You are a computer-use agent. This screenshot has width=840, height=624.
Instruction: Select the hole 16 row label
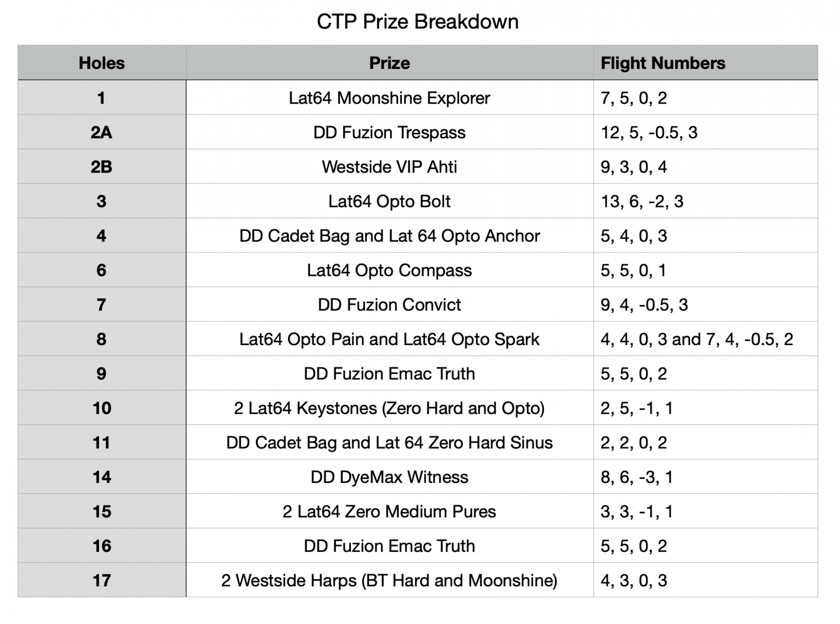pos(102,546)
